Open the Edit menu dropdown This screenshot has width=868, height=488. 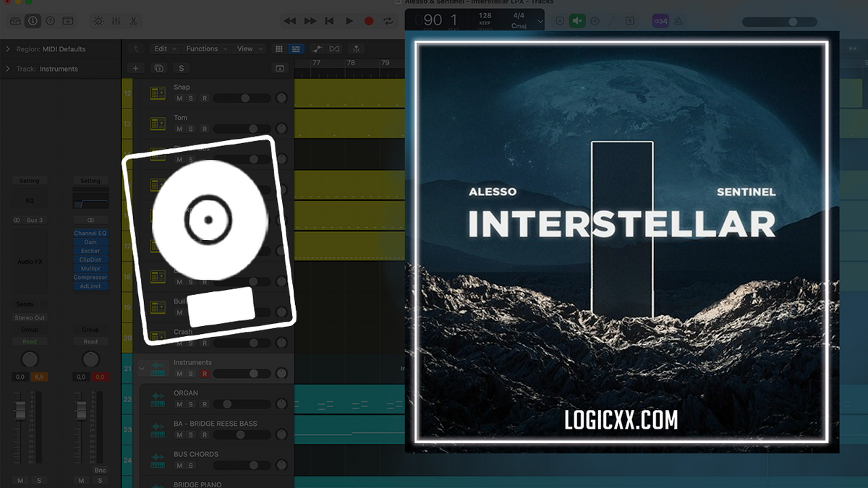163,49
